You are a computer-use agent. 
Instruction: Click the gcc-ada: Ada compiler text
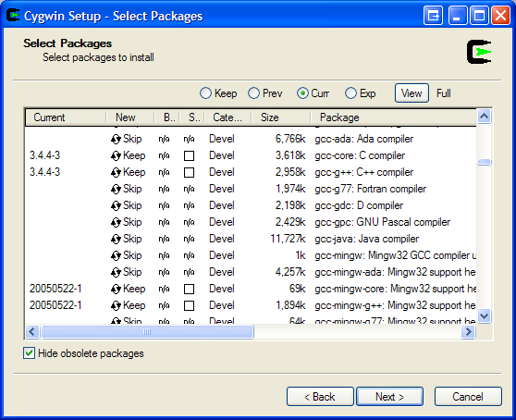coord(364,139)
